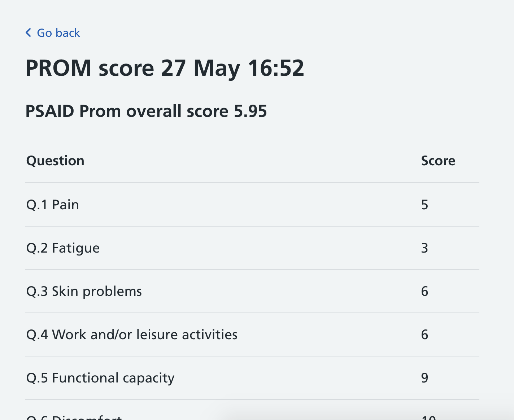Click the PSAID Prom overall score text

pos(146,111)
